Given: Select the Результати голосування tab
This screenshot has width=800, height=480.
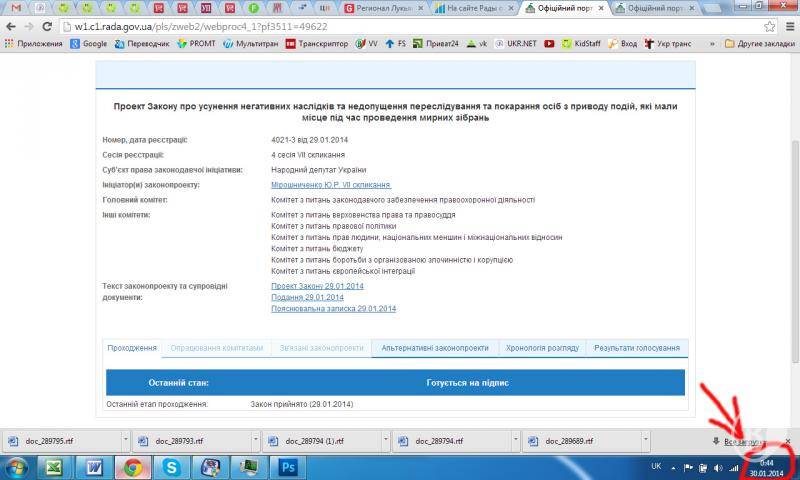Looking at the screenshot, I should (637, 348).
